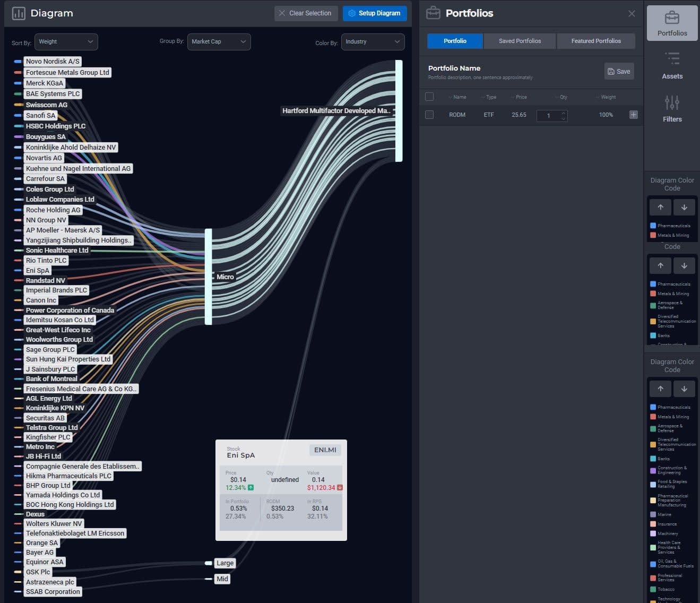
Task: Click the Setup Diagram button
Action: (x=375, y=13)
